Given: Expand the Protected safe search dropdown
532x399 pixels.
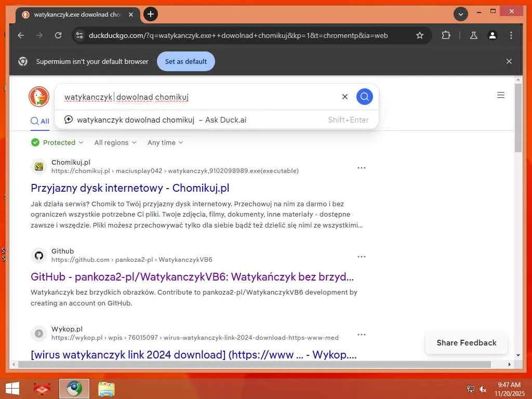Looking at the screenshot, I should (57, 142).
